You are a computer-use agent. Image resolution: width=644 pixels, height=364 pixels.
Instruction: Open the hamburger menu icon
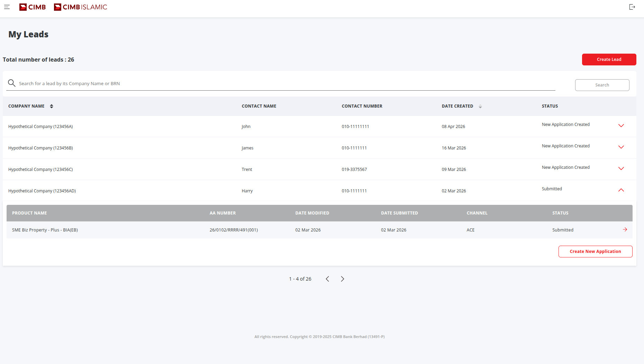7,7
